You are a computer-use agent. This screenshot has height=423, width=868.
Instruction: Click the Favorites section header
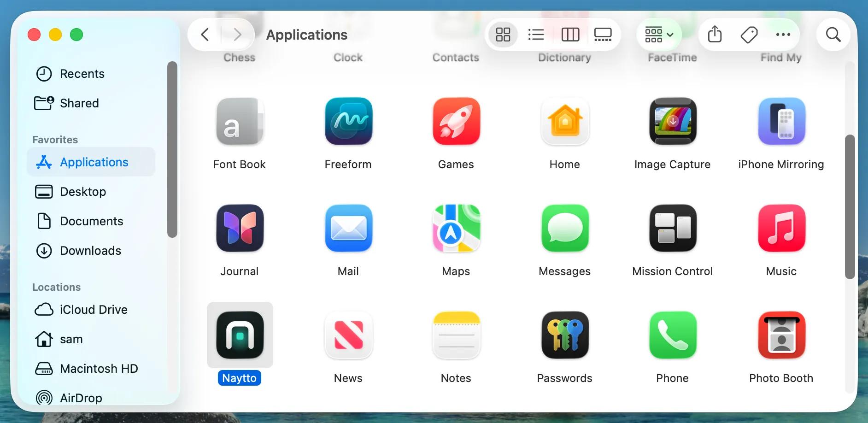(x=55, y=140)
